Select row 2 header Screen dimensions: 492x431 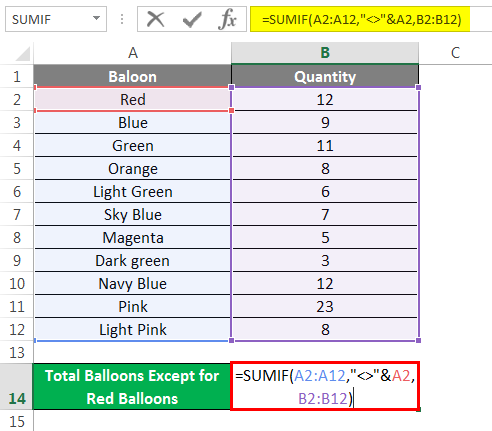pos(17,99)
